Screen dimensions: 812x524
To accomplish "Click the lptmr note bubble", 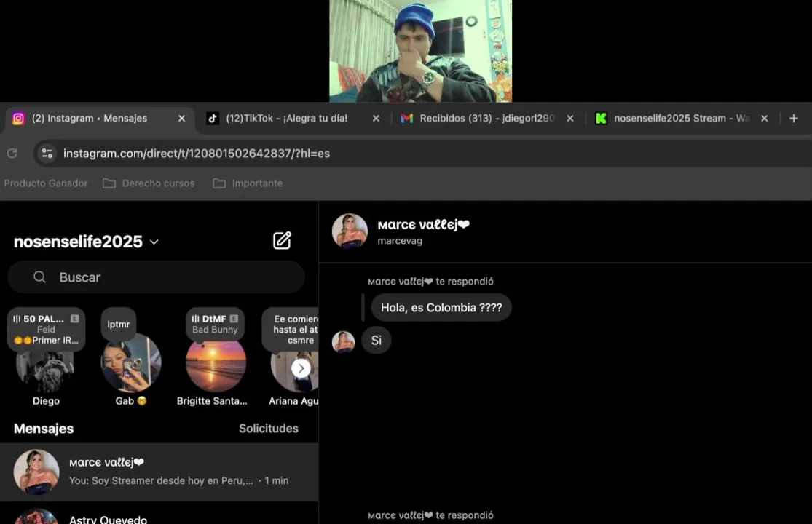I will [119, 325].
